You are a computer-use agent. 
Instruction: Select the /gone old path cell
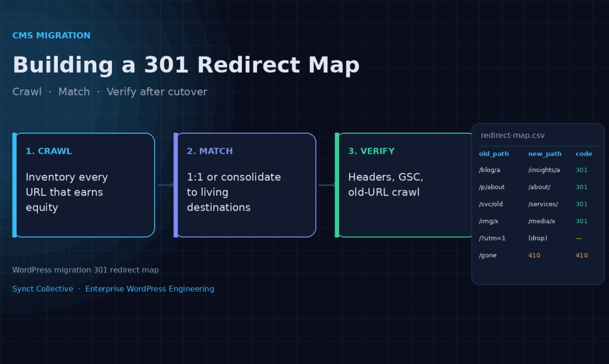(487, 255)
